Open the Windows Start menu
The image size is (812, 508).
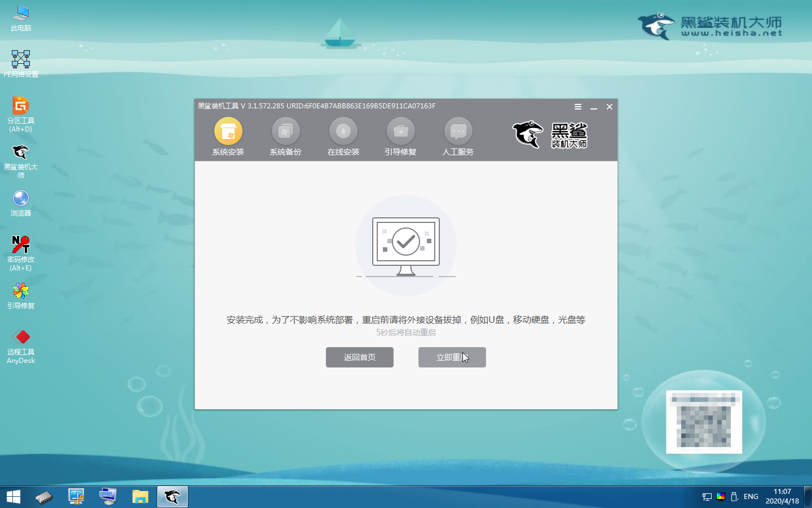click(x=14, y=497)
